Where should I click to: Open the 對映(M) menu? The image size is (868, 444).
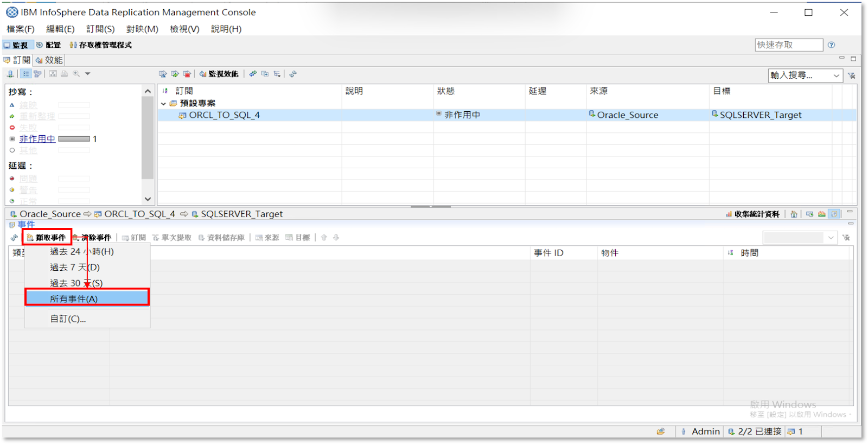pos(142,29)
